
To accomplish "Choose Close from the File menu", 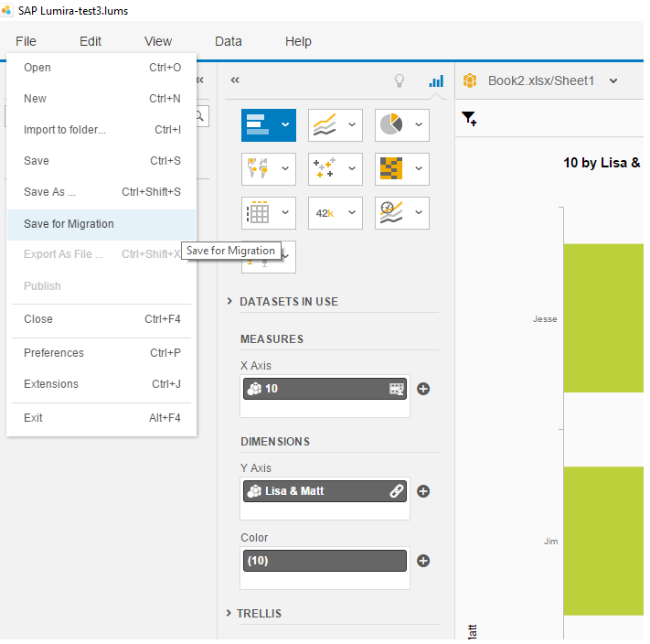I will (101, 319).
